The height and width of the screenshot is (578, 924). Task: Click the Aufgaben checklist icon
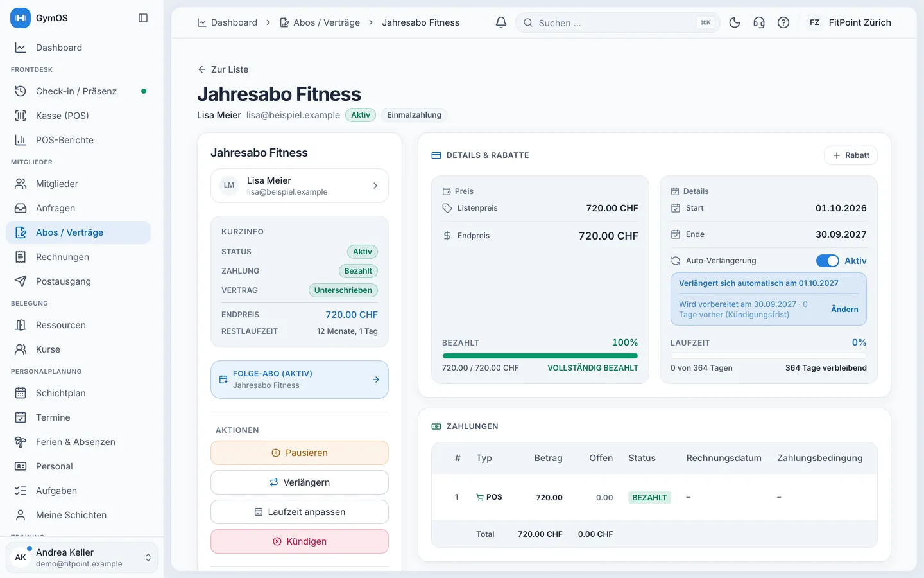pyautogui.click(x=21, y=491)
